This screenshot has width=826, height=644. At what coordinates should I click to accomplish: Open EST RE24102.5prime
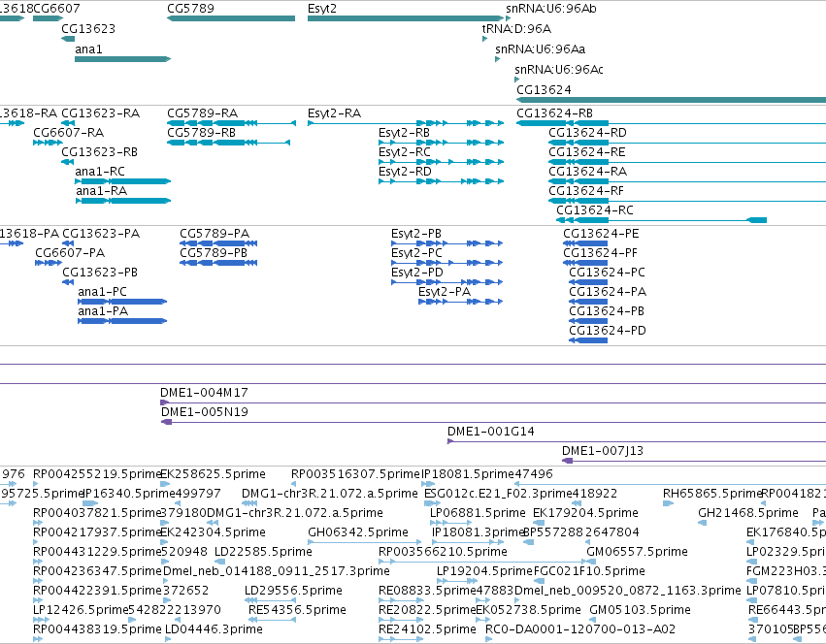(x=427, y=629)
